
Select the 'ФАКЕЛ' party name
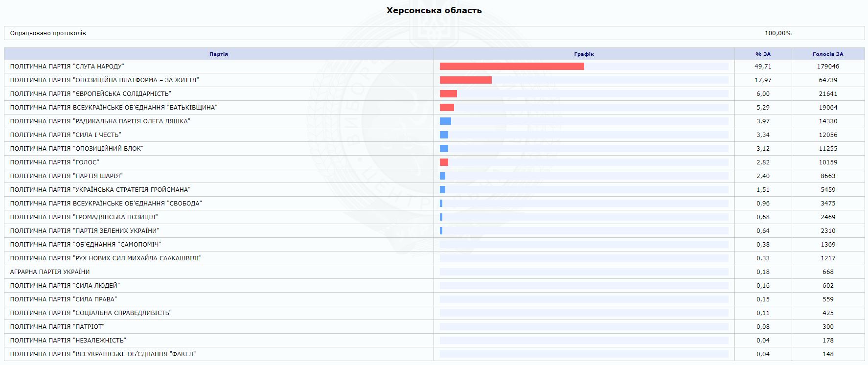(103, 354)
